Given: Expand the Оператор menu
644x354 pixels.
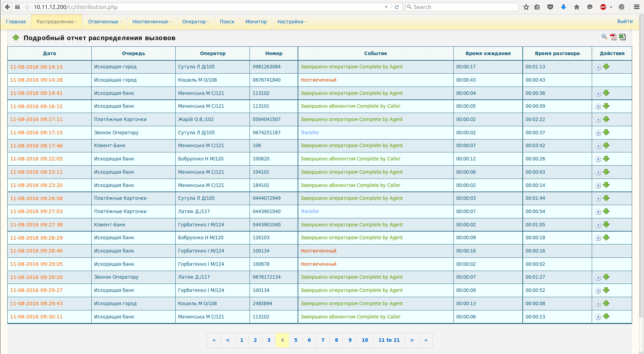Looking at the screenshot, I should coord(195,22).
